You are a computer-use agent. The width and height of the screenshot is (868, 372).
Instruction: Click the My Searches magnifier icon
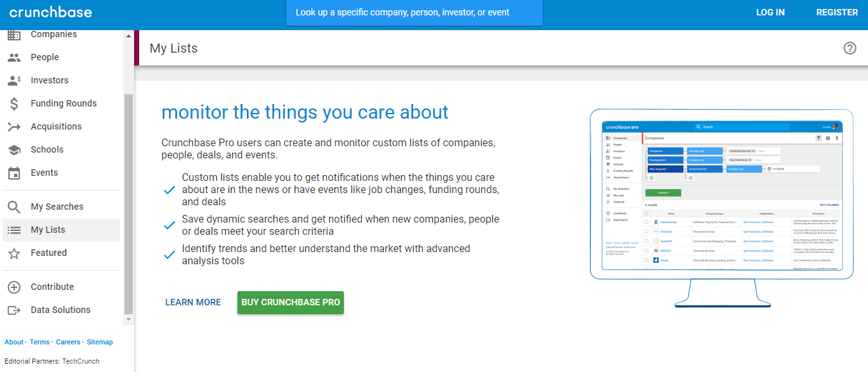(14, 207)
